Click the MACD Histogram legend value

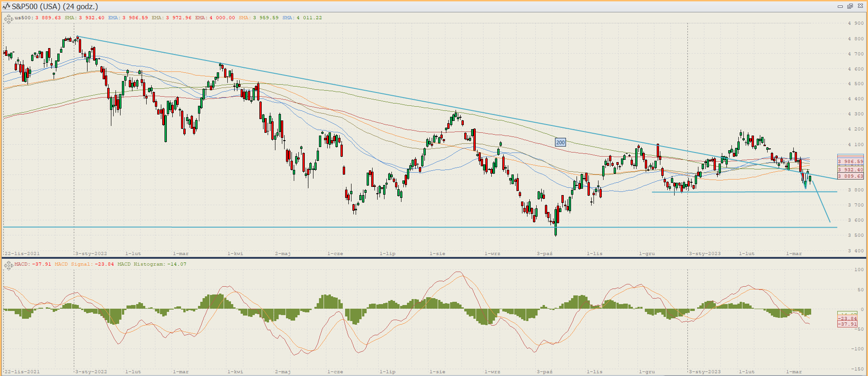click(x=176, y=264)
